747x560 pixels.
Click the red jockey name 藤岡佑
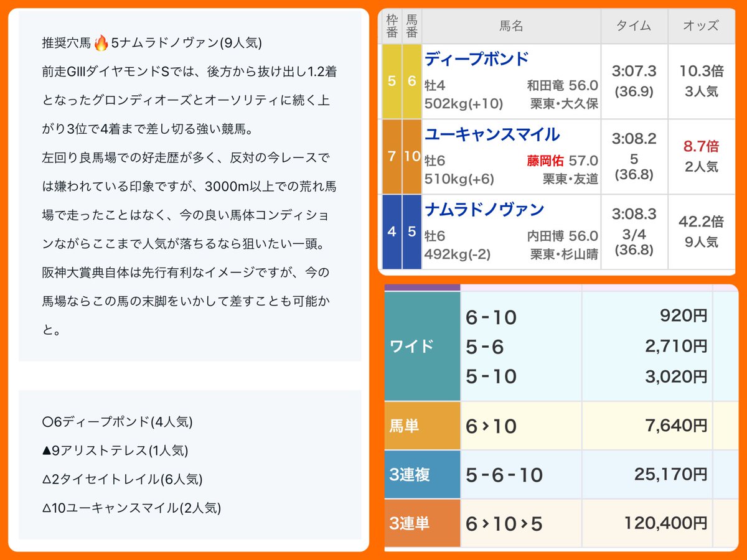coord(545,161)
